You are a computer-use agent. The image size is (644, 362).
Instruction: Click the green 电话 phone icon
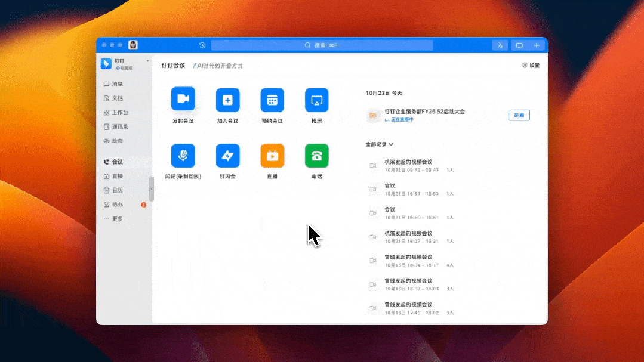point(316,155)
